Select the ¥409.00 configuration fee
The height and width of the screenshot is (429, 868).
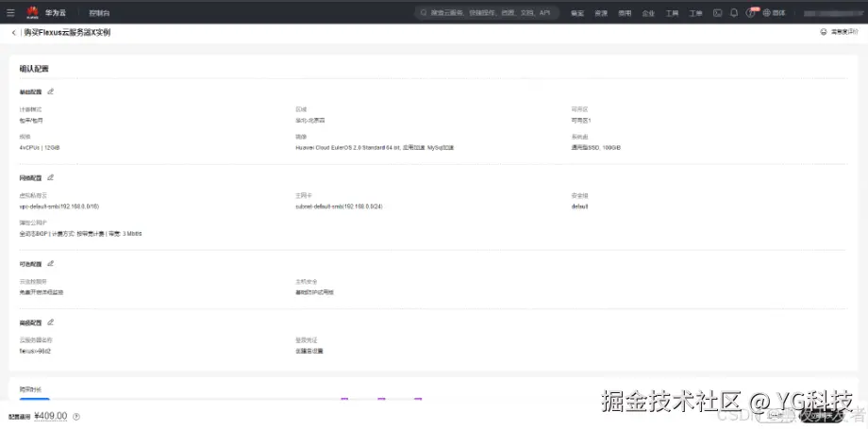[50, 416]
